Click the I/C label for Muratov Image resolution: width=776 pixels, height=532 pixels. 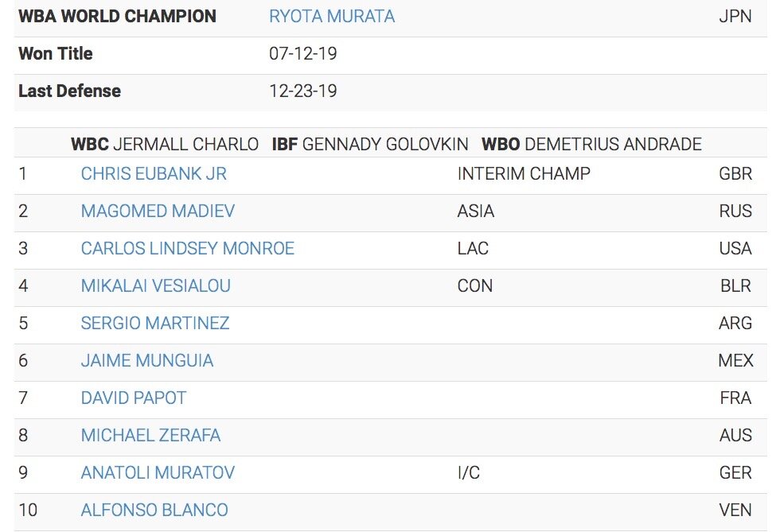tap(469, 472)
